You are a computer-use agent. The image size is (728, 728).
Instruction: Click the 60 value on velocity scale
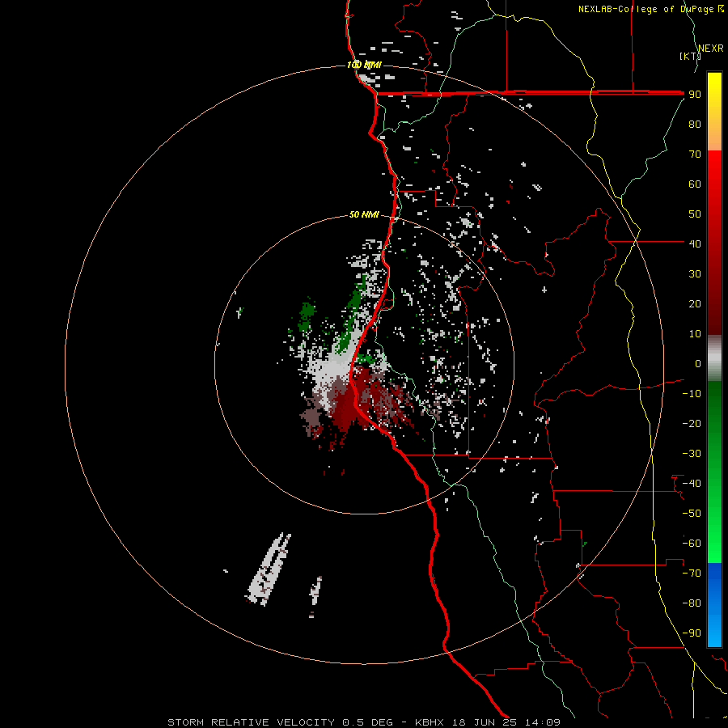695,184
